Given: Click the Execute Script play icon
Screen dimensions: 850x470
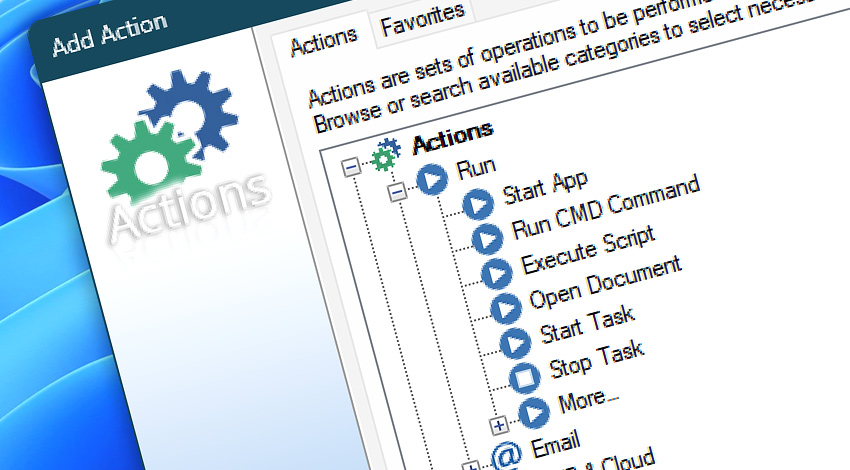Looking at the screenshot, I should 496,273.
